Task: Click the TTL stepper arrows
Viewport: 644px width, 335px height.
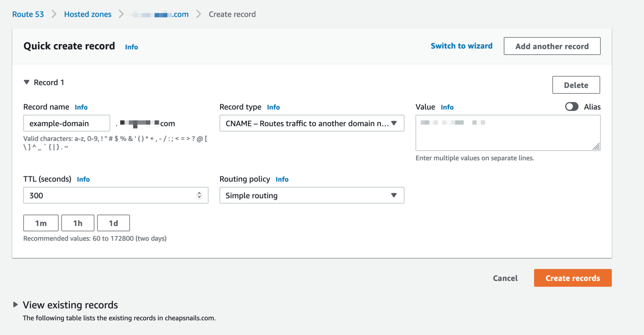Action: pos(199,195)
